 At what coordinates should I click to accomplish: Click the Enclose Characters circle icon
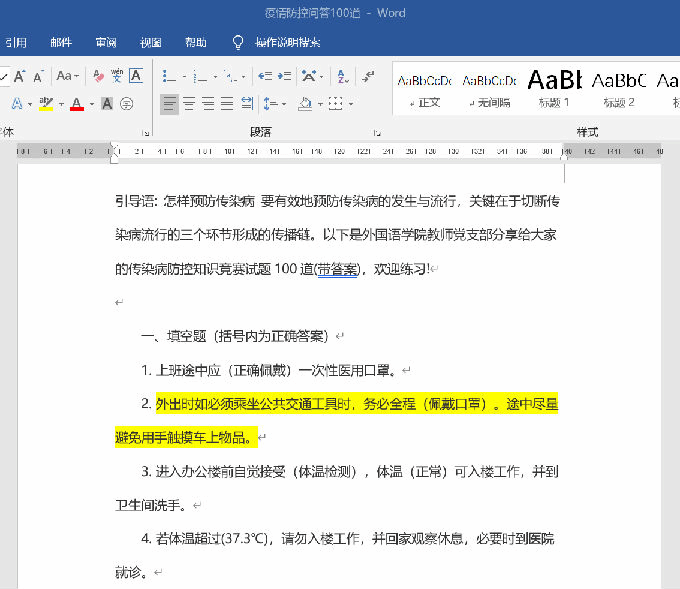point(127,103)
